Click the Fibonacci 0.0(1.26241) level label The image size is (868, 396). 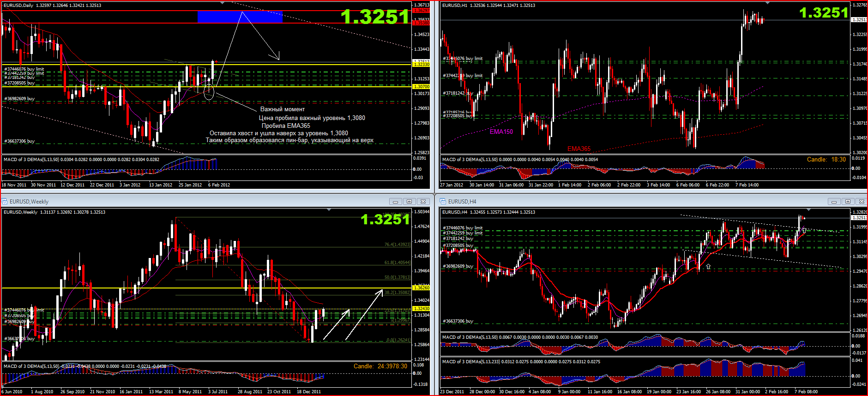point(398,340)
